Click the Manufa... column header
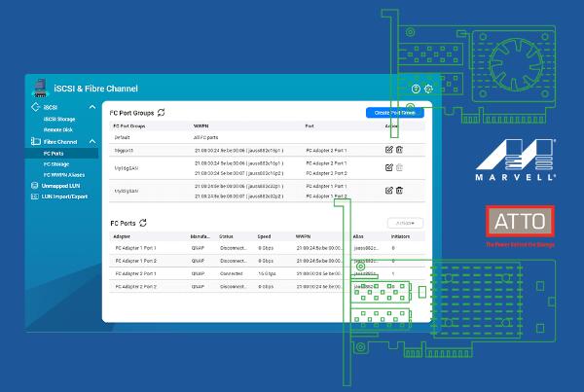 [x=200, y=236]
